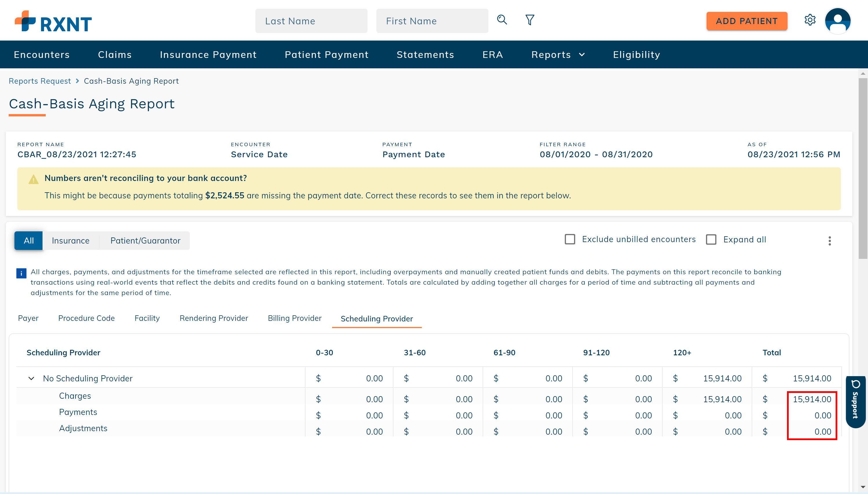
Task: Click the RXNT logo
Action: 53,21
